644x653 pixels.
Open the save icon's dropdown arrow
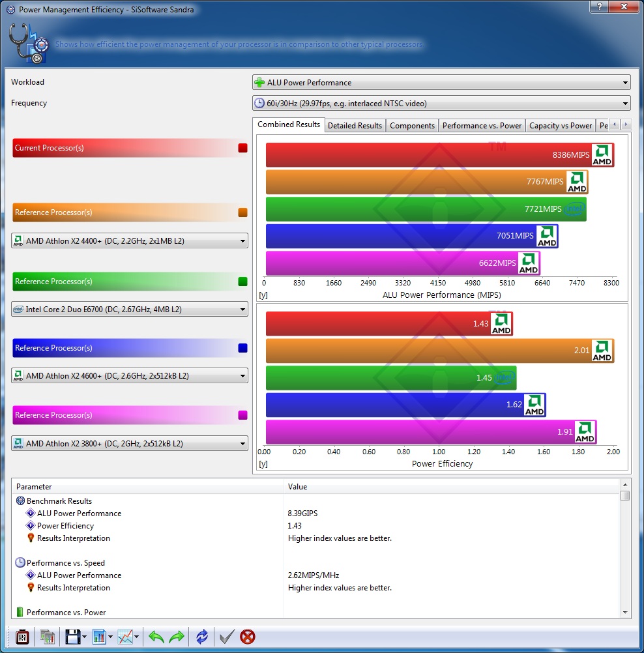coord(84,637)
